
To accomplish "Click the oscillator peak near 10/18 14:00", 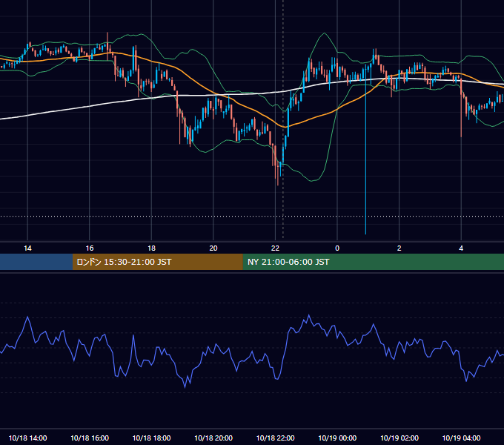I will pyautogui.click(x=27, y=317).
